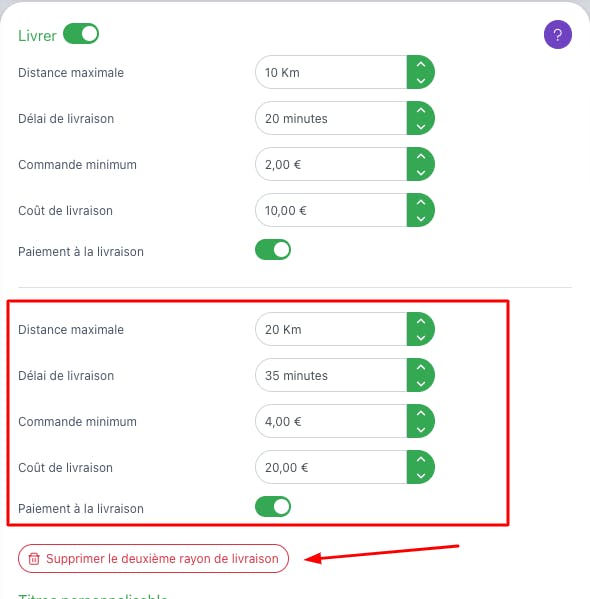Image resolution: width=590 pixels, height=599 pixels.
Task: Focus the 35 minutes delivery delay field
Action: 331,375
